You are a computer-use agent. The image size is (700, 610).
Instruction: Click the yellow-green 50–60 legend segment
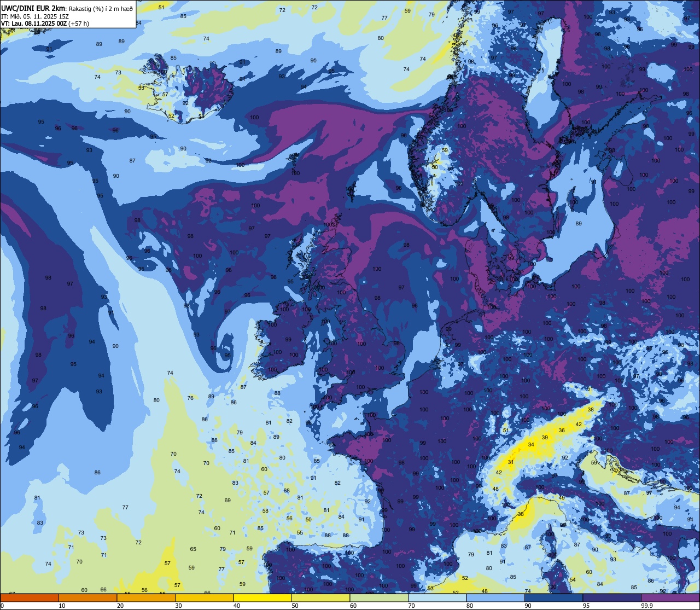(320, 597)
